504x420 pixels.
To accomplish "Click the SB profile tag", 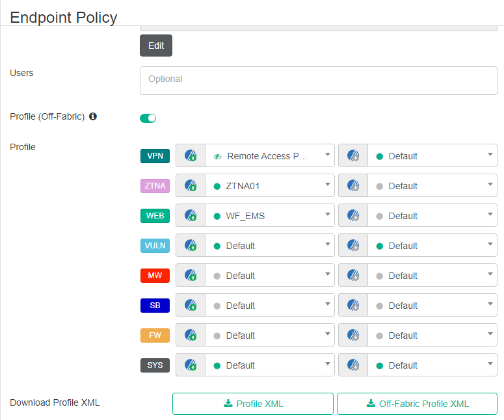I will coord(155,306).
